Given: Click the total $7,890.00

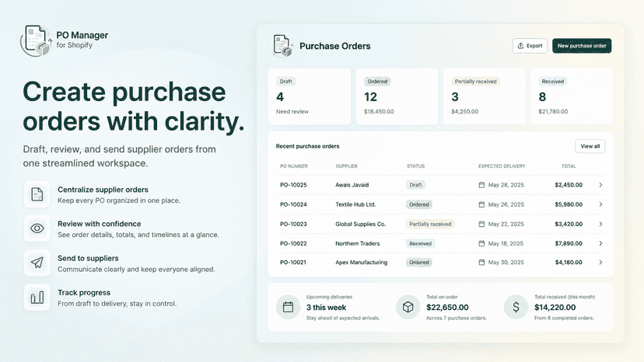Looking at the screenshot, I should point(569,243).
